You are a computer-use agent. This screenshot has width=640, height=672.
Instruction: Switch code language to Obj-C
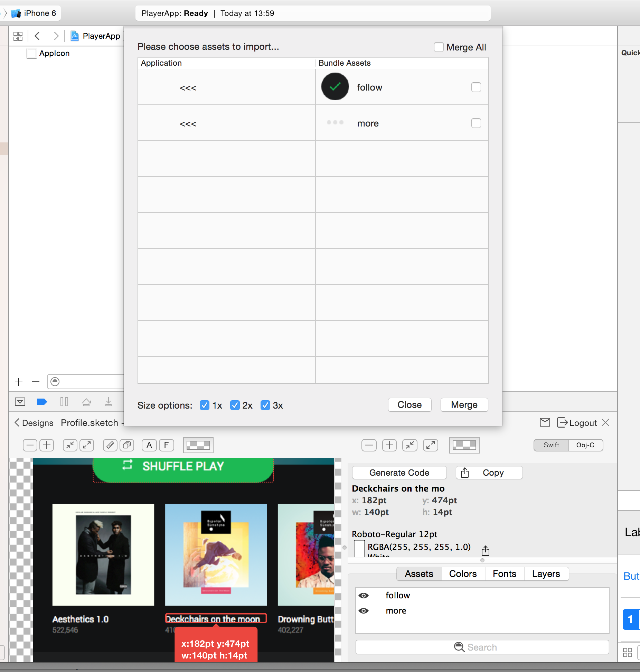click(585, 445)
